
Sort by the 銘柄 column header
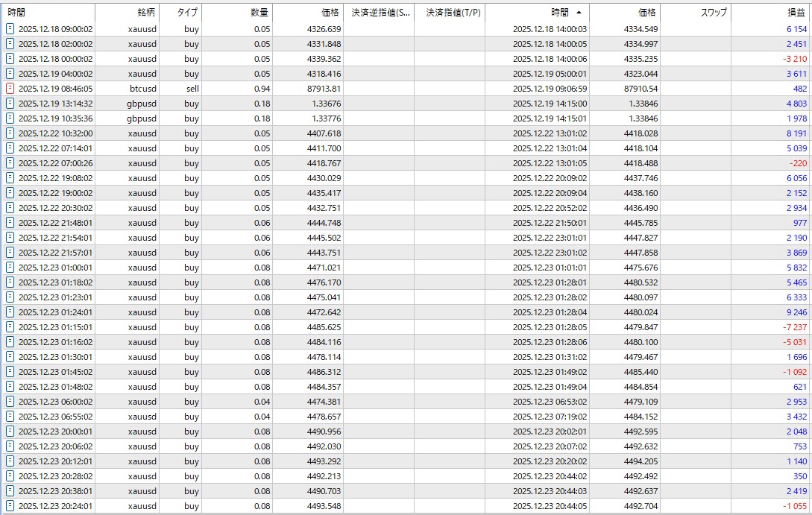135,13
